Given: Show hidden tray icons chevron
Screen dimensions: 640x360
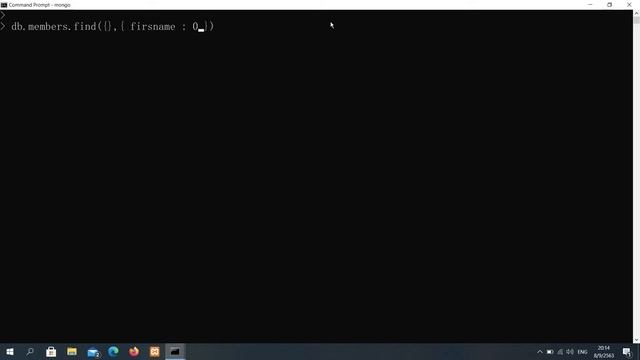Looking at the screenshot, I should (x=540, y=352).
